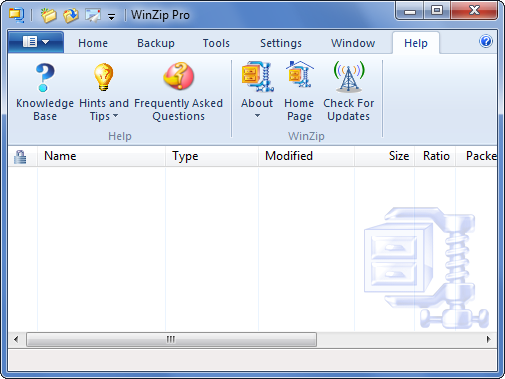Click the blue help question mark icon
The image size is (505, 379).
[x=486, y=41]
